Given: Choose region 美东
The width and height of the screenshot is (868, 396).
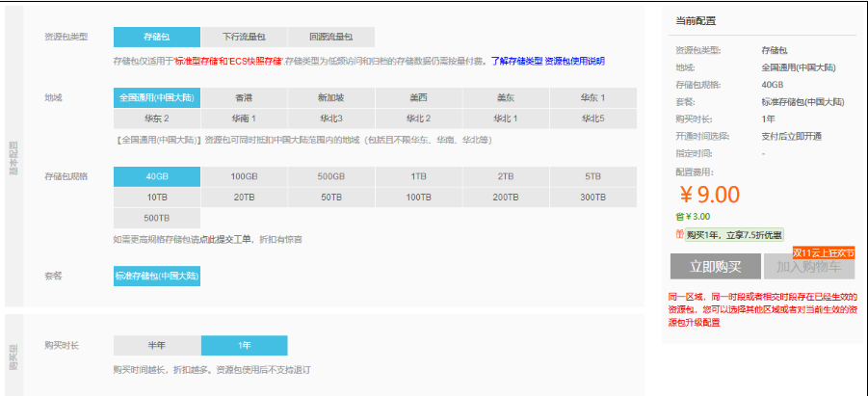Looking at the screenshot, I should click(x=506, y=98).
